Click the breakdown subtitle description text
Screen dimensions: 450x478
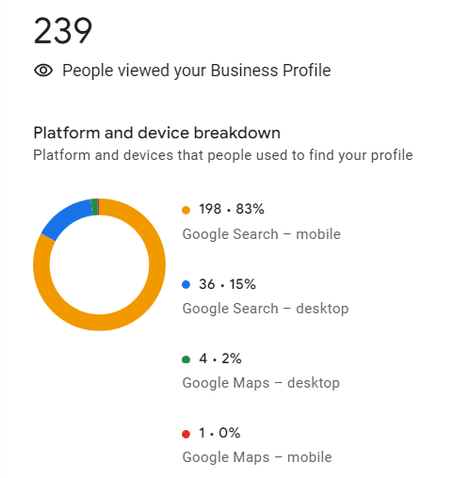coord(223,155)
